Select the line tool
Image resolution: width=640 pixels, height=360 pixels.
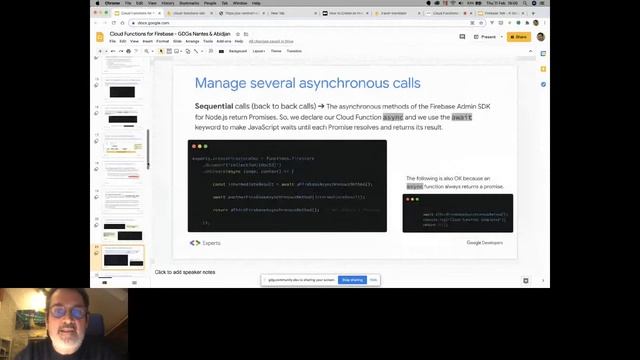196,51
